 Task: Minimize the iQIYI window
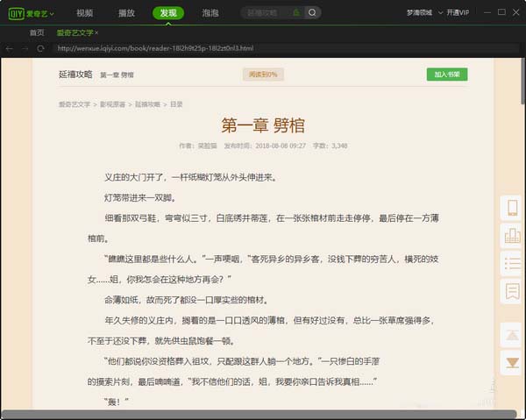(487, 13)
